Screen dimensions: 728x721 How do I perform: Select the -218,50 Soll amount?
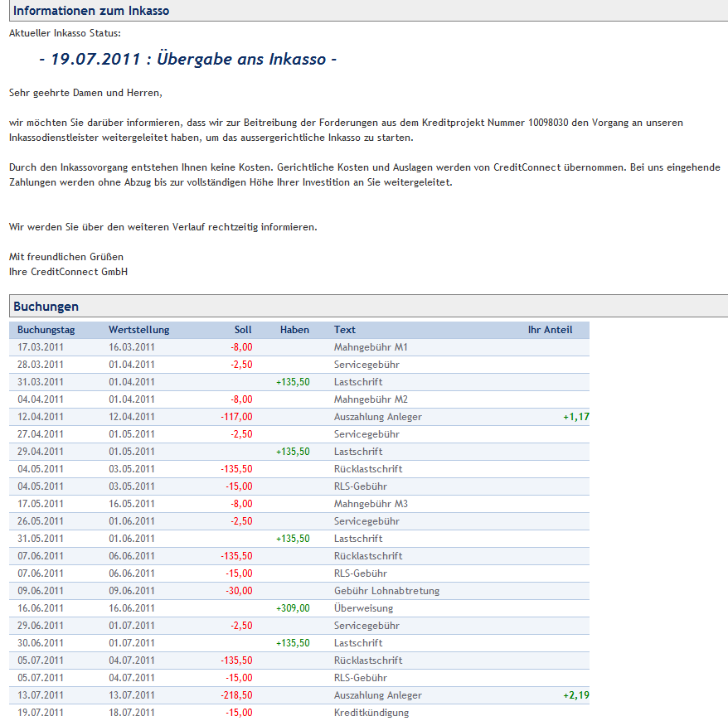coord(236,695)
